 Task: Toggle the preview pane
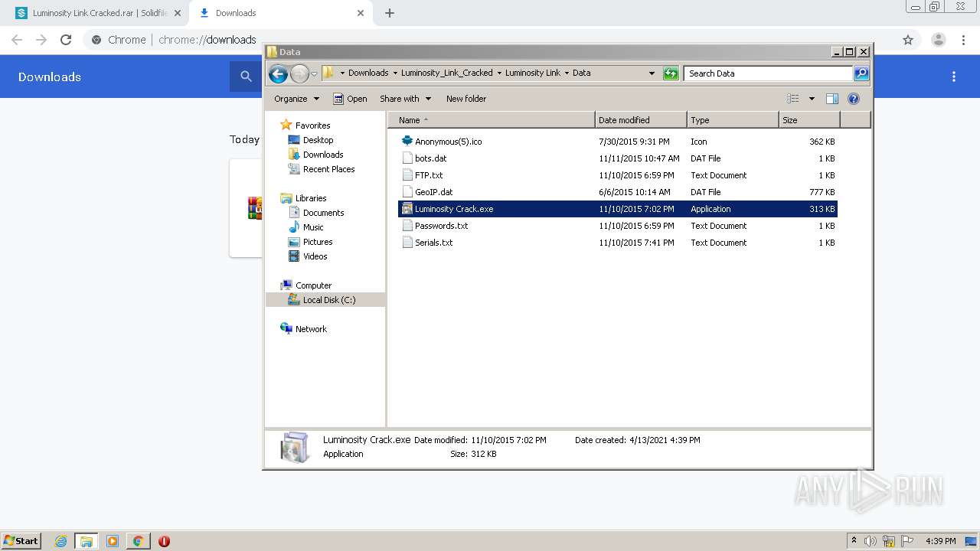point(832,99)
